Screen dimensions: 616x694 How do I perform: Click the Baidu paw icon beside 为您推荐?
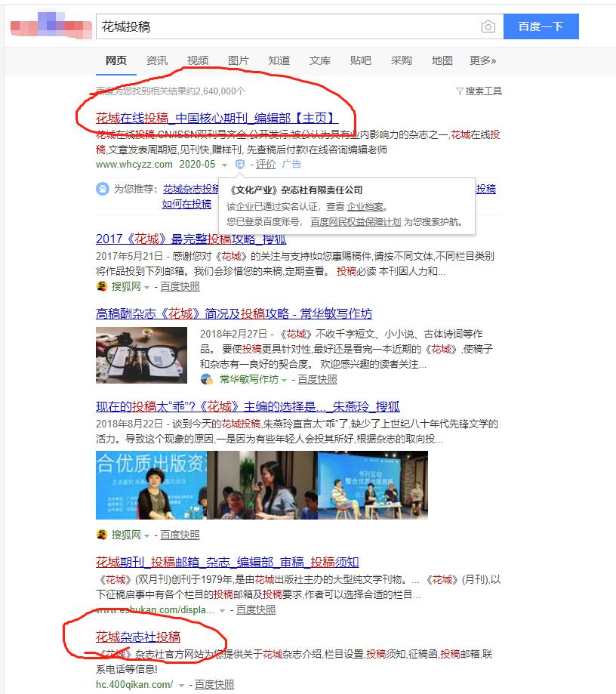pyautogui.click(x=103, y=189)
